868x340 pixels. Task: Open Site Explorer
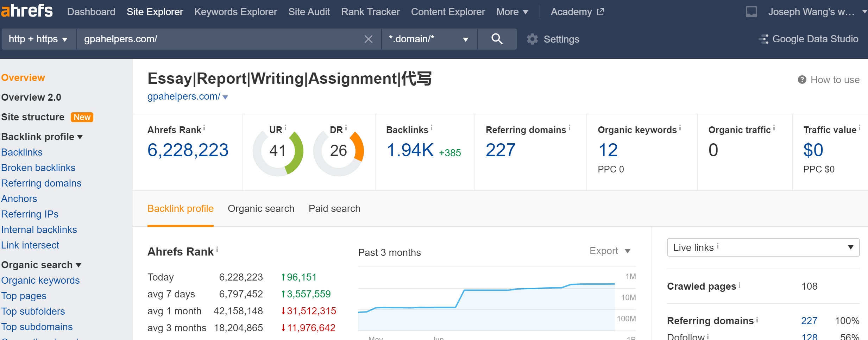[x=155, y=12]
